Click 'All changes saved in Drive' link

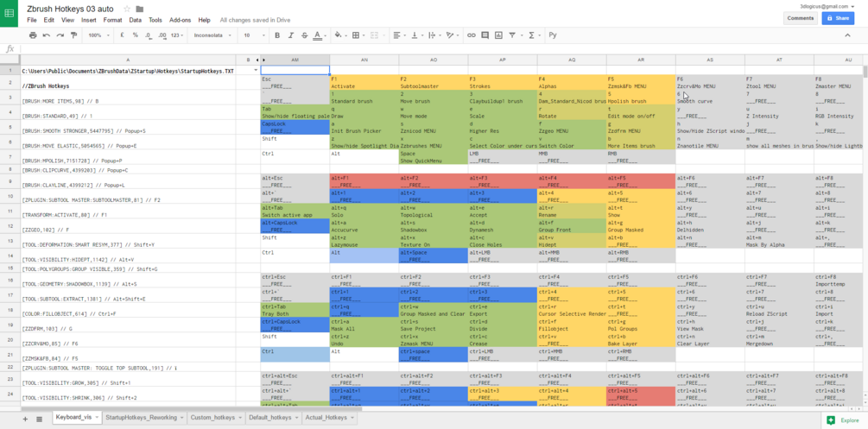click(253, 20)
